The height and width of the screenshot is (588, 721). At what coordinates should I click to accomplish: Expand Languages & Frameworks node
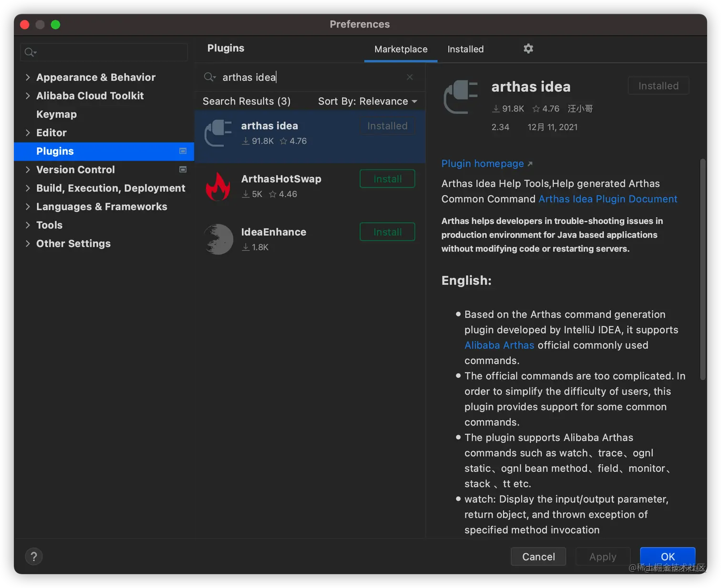click(28, 206)
